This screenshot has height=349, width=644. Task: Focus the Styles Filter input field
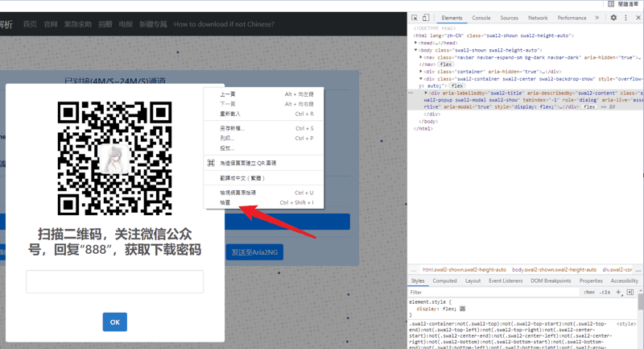493,293
